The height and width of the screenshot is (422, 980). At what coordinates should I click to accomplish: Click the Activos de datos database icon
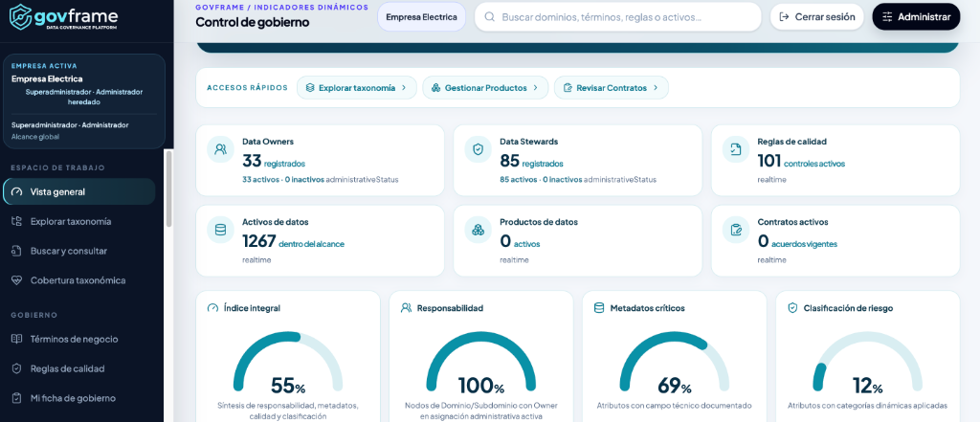[220, 230]
